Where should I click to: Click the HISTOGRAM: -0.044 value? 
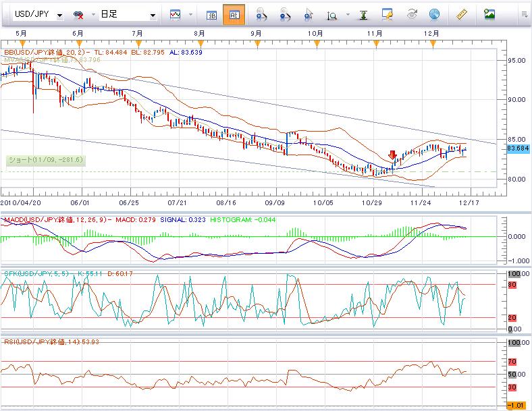pyautogui.click(x=243, y=220)
